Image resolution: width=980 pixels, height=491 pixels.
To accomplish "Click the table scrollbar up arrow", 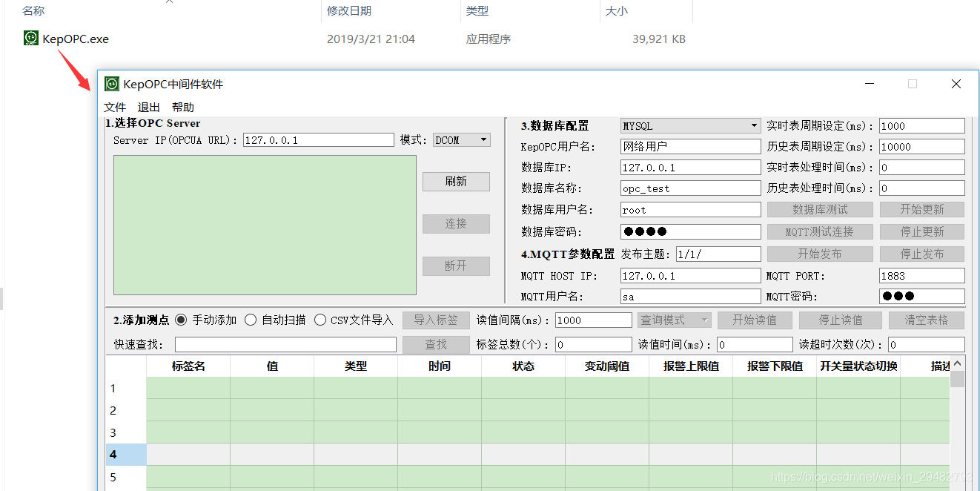I will pos(957,363).
